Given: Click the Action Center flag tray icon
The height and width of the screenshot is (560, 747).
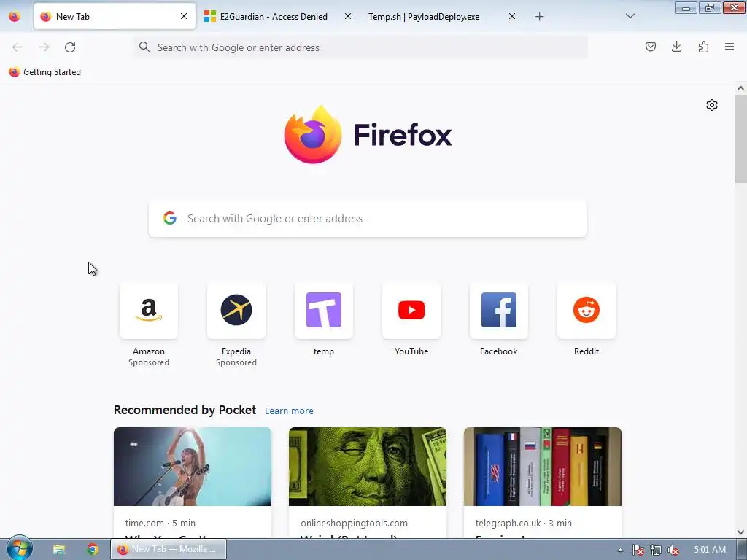Looking at the screenshot, I should 638,550.
